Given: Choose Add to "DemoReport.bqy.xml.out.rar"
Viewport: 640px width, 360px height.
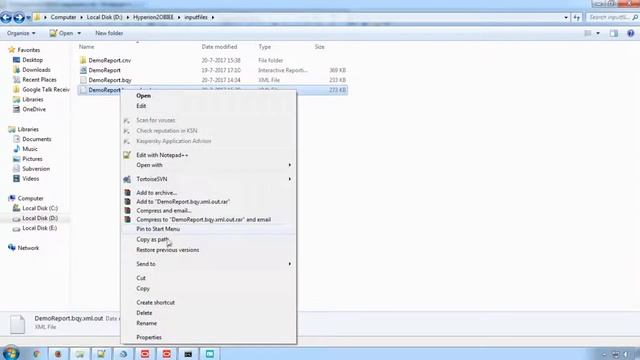Looking at the screenshot, I should (183, 202).
